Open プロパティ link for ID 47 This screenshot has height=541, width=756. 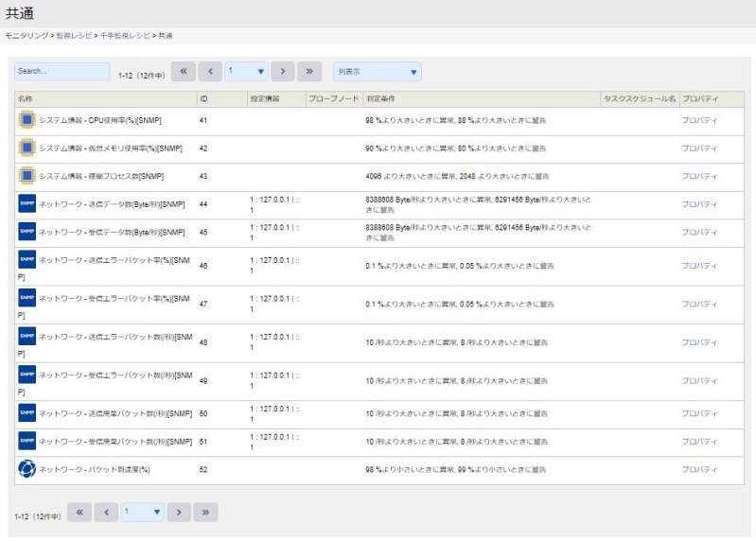pyautogui.click(x=699, y=304)
